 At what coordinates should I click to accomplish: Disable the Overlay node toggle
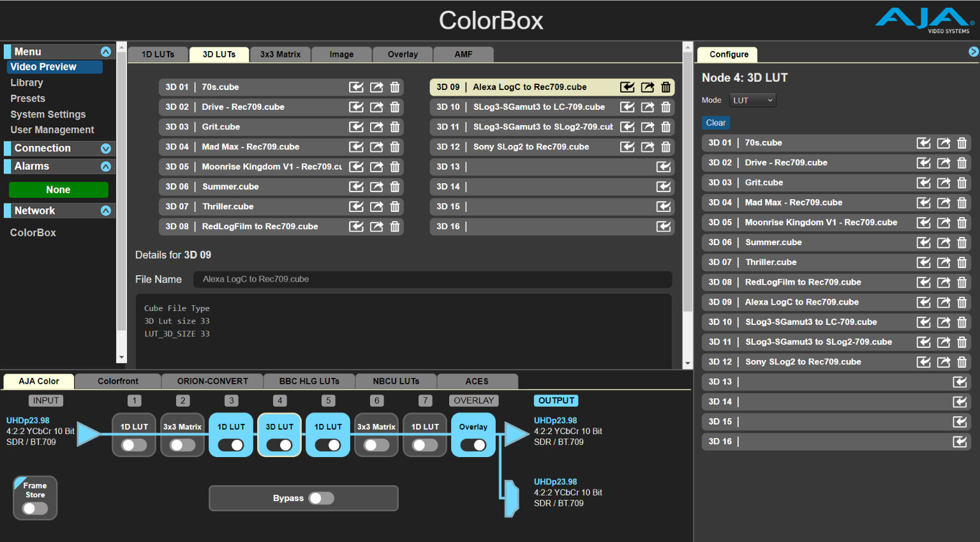coord(473,445)
